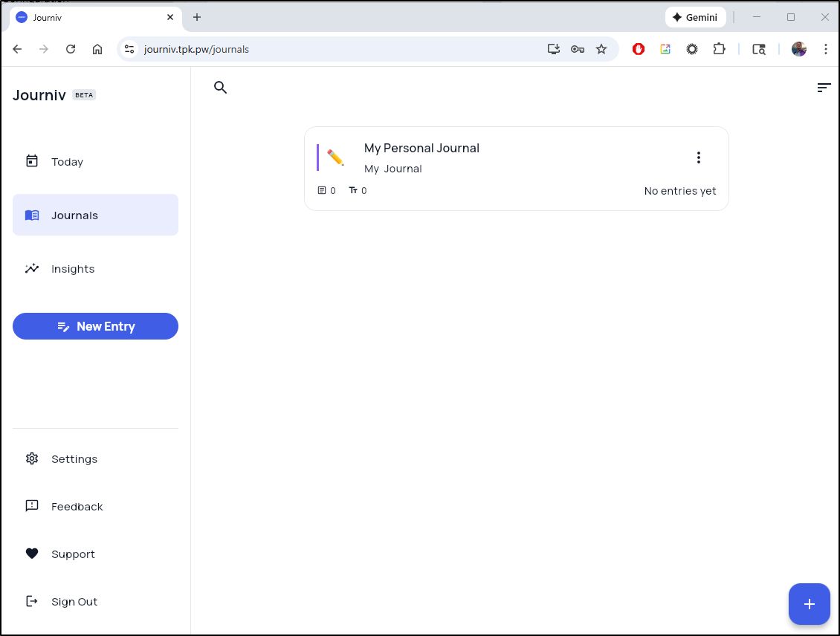The image size is (840, 636).
Task: Click the address bar URL field
Action: click(335, 49)
